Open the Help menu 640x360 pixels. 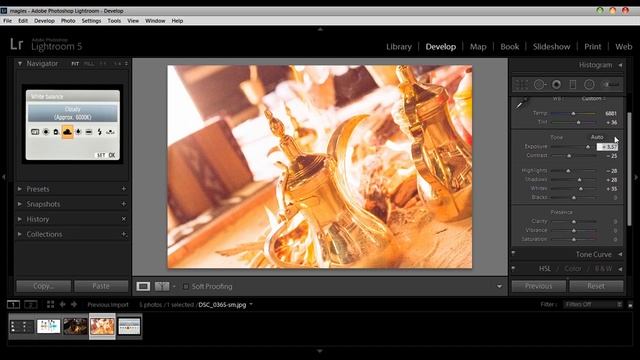(177, 20)
